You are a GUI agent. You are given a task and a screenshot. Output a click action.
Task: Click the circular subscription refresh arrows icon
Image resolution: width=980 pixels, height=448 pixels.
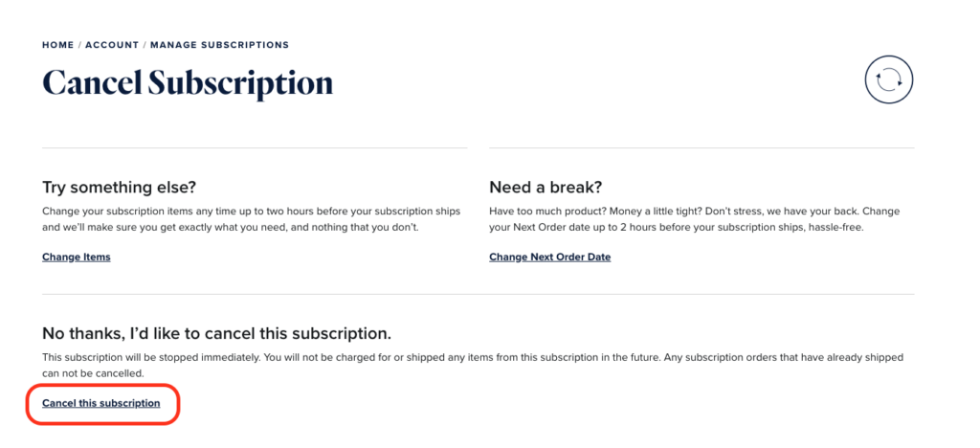click(x=889, y=80)
